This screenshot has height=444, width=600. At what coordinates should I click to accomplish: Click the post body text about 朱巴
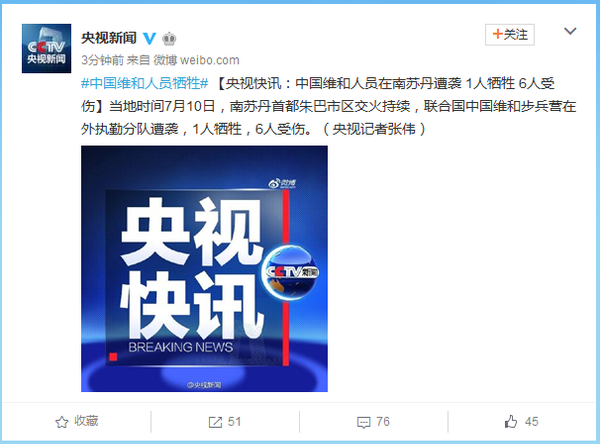coord(328,106)
